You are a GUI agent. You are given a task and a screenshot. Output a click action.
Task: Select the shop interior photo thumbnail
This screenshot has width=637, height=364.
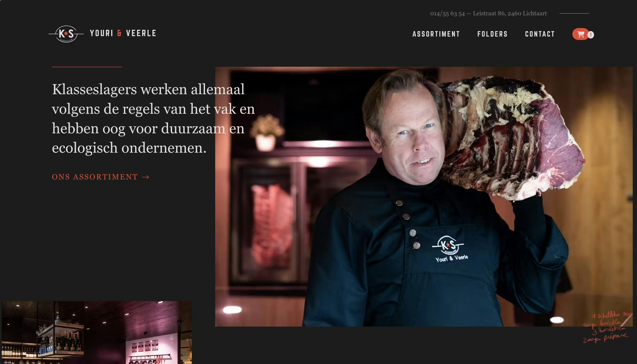point(97,333)
